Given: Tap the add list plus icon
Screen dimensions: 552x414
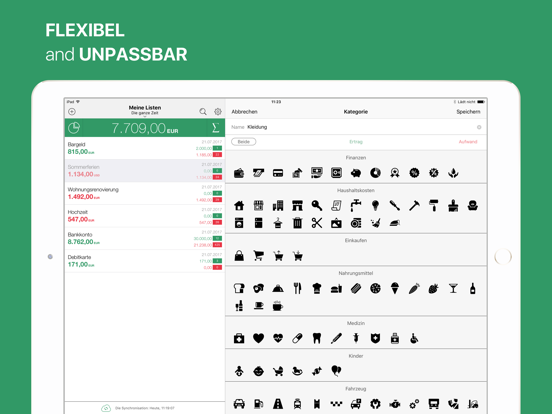Looking at the screenshot, I should [72, 112].
